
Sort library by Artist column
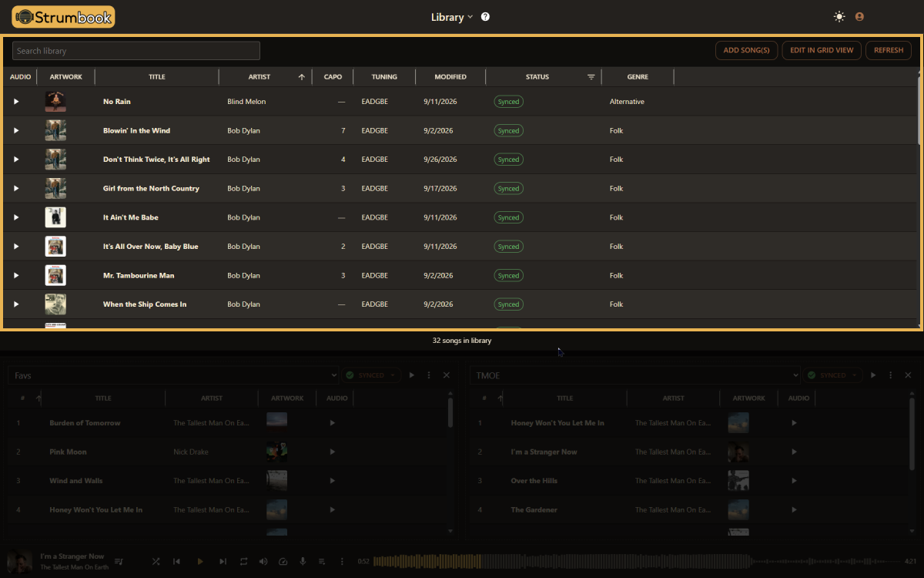coord(259,77)
